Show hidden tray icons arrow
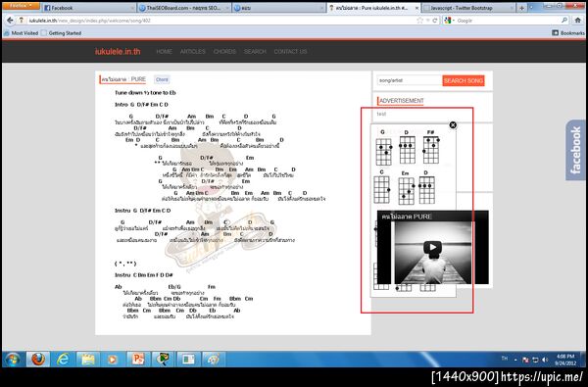 click(515, 360)
